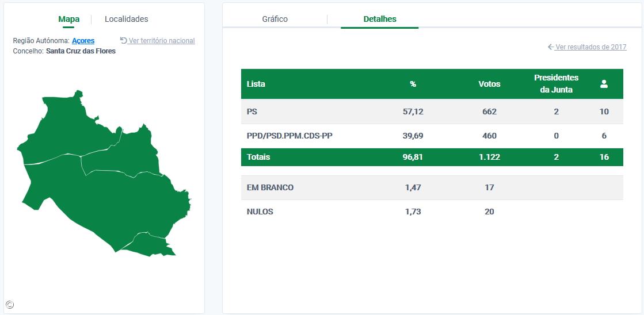Viewport: 644px width, 315px height.
Task: Click the copyright icon below the map
Action: pos(9,305)
